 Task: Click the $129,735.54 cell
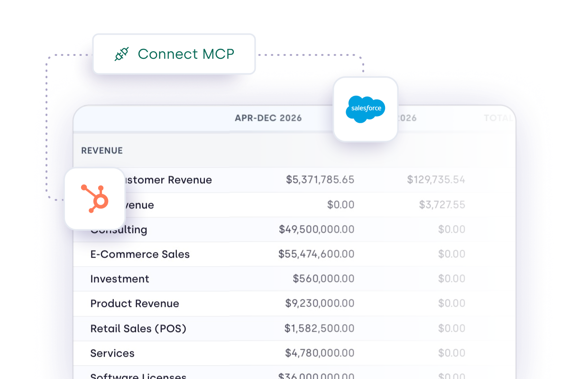pyautogui.click(x=436, y=180)
